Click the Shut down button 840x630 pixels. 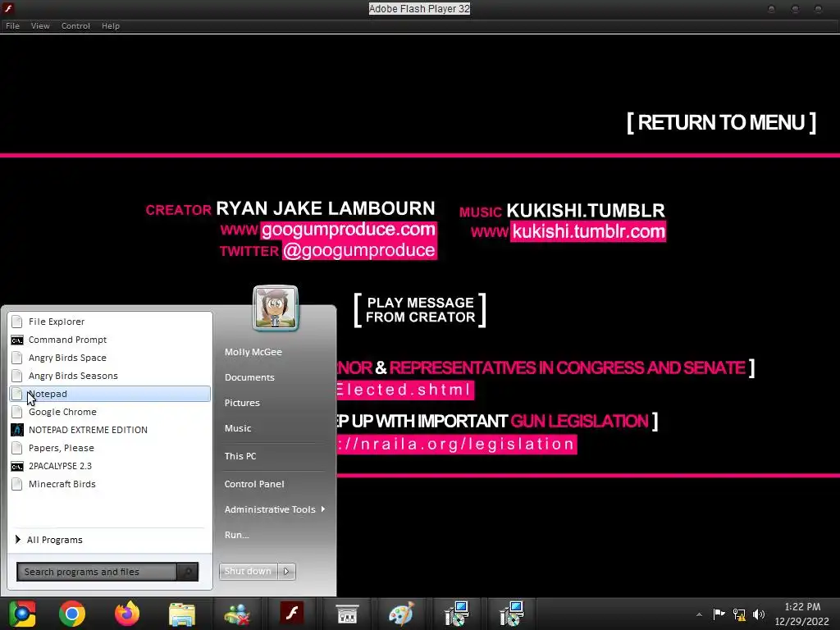248,571
